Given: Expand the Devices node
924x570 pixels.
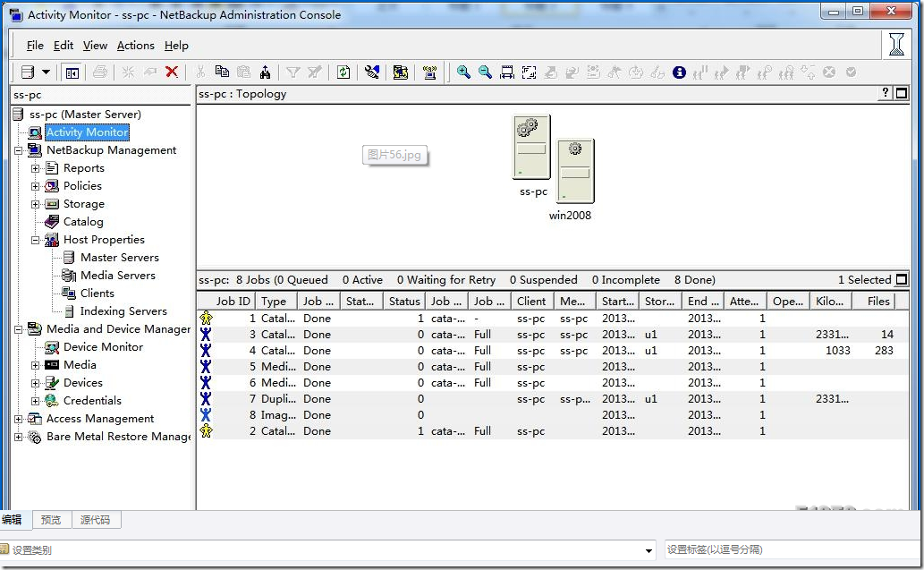Looking at the screenshot, I should pyautogui.click(x=36, y=383).
